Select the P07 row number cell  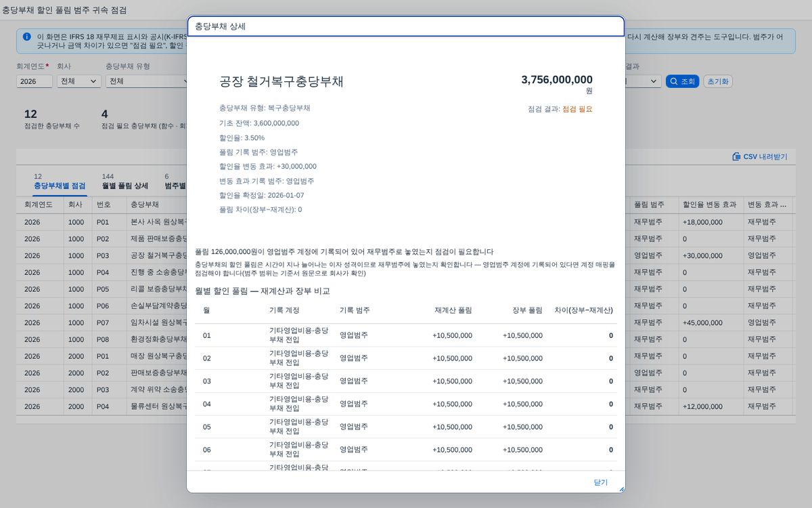click(x=108, y=323)
